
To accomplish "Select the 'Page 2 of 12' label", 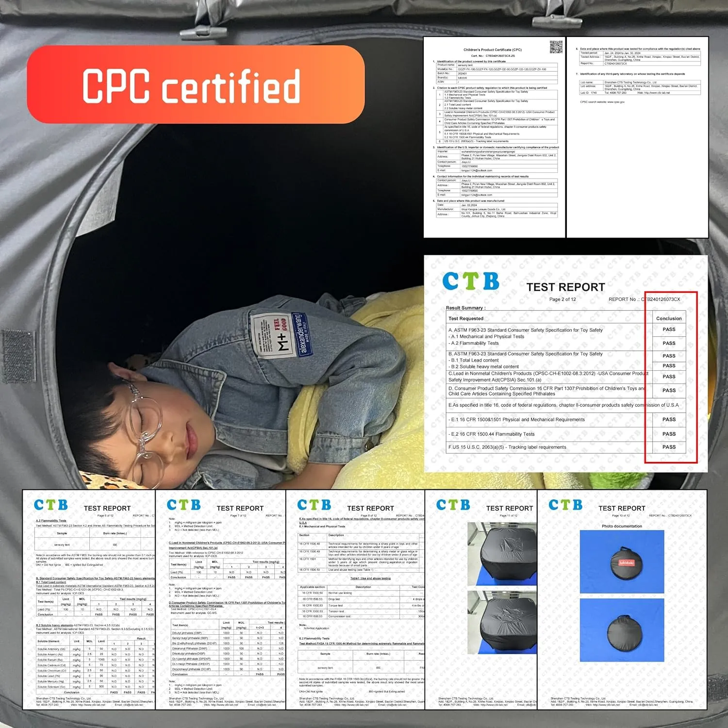I will (563, 299).
